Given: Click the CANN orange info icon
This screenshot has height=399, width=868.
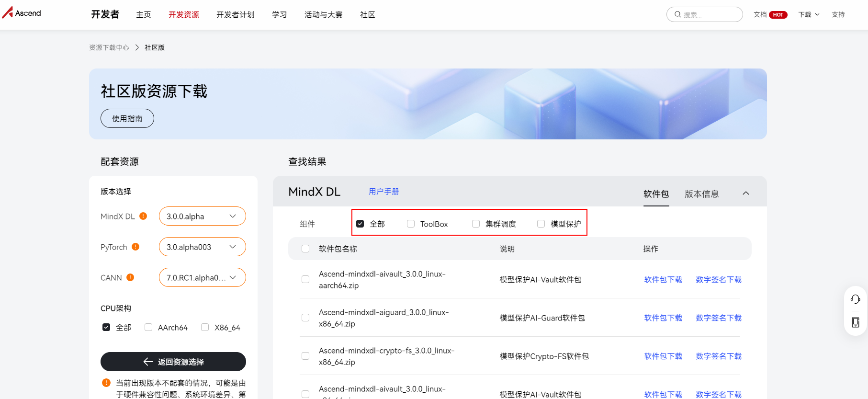Looking at the screenshot, I should click(130, 277).
